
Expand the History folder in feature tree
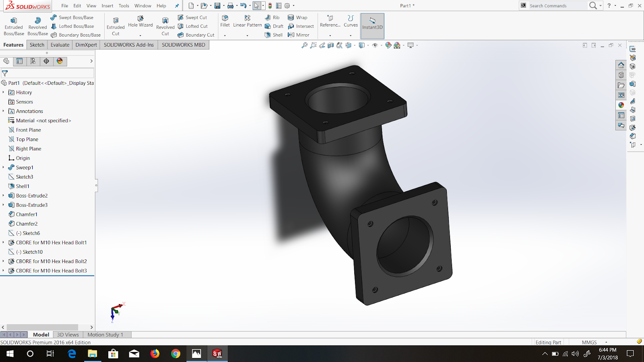(x=4, y=92)
